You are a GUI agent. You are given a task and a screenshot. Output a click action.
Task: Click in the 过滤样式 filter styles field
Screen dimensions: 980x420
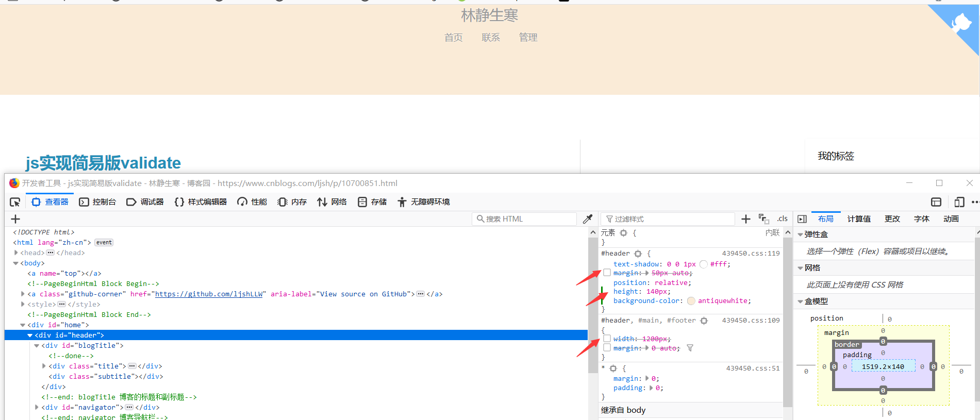tap(668, 219)
